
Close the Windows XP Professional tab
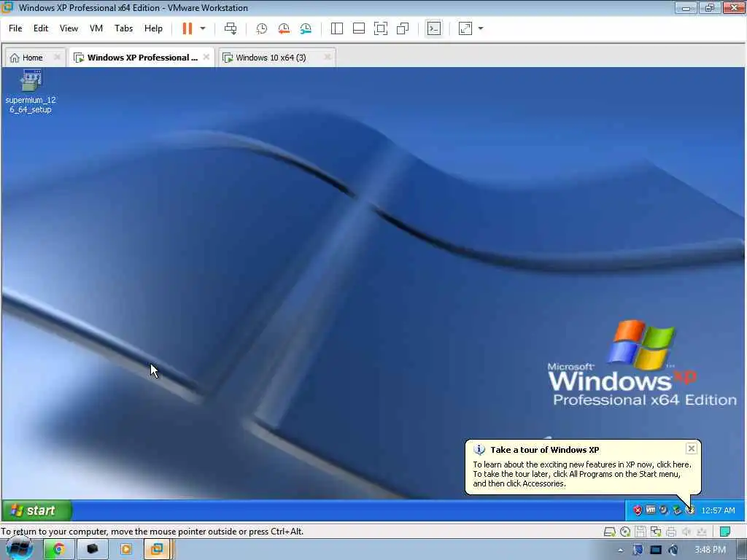coord(206,57)
